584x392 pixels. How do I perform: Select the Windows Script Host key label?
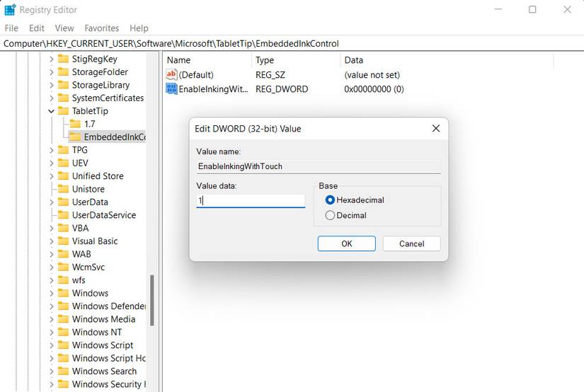click(109, 358)
